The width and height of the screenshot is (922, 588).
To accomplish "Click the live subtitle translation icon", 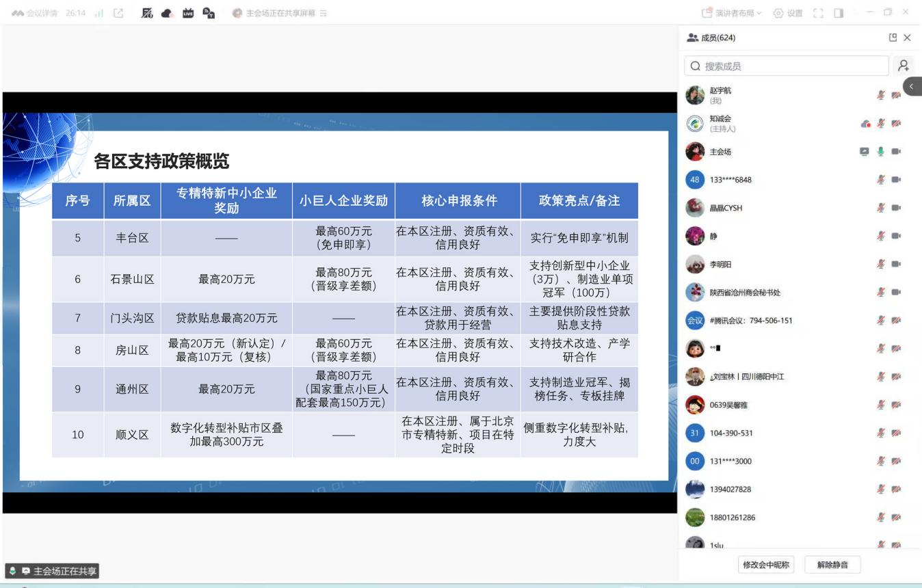I will [209, 13].
